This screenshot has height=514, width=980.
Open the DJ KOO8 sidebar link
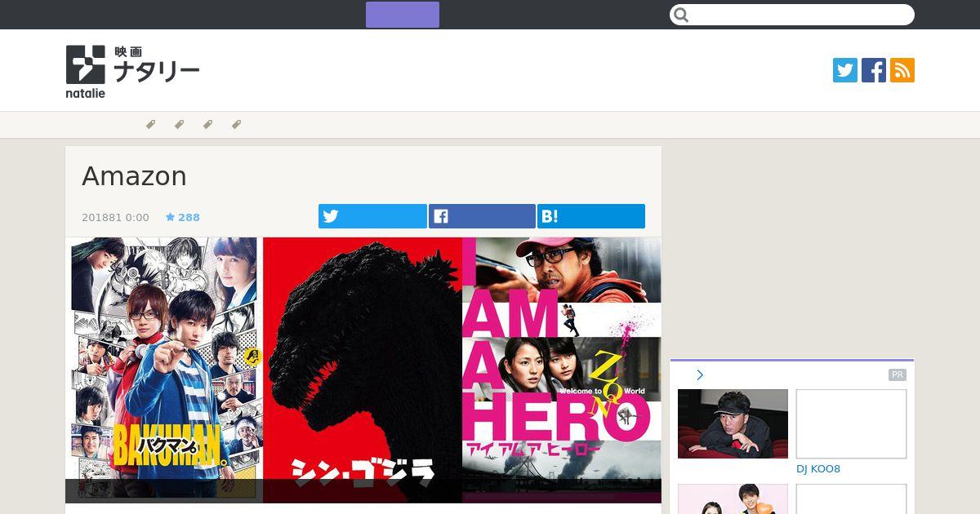(818, 469)
